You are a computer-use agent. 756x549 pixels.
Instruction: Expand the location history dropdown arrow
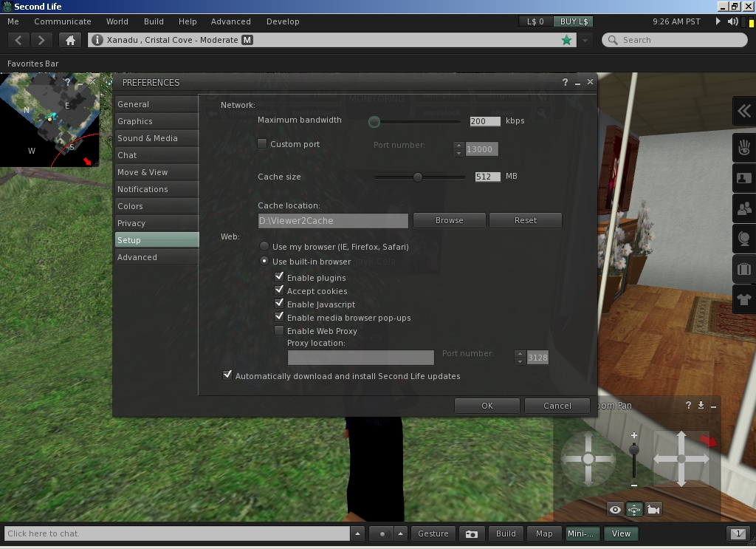pos(585,40)
